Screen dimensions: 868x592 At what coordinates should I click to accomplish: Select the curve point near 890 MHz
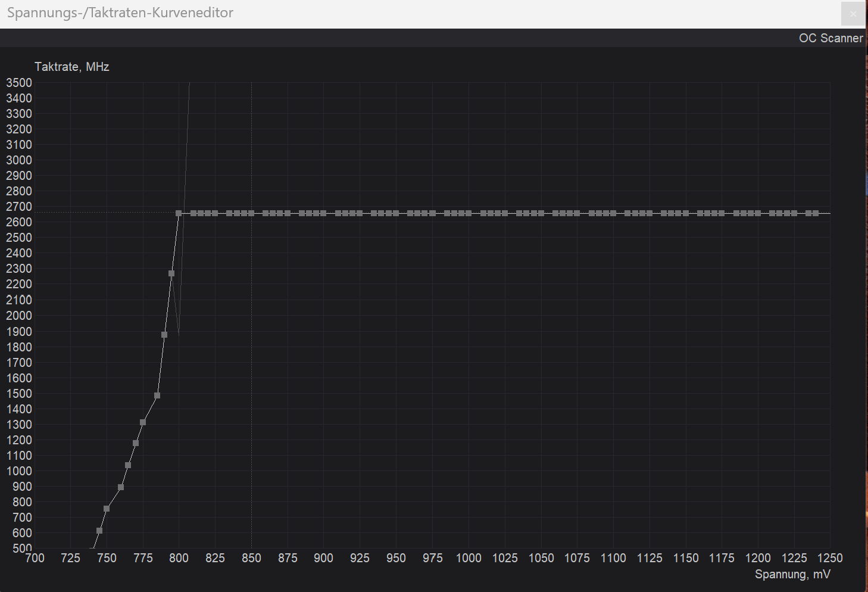pyautogui.click(x=121, y=487)
